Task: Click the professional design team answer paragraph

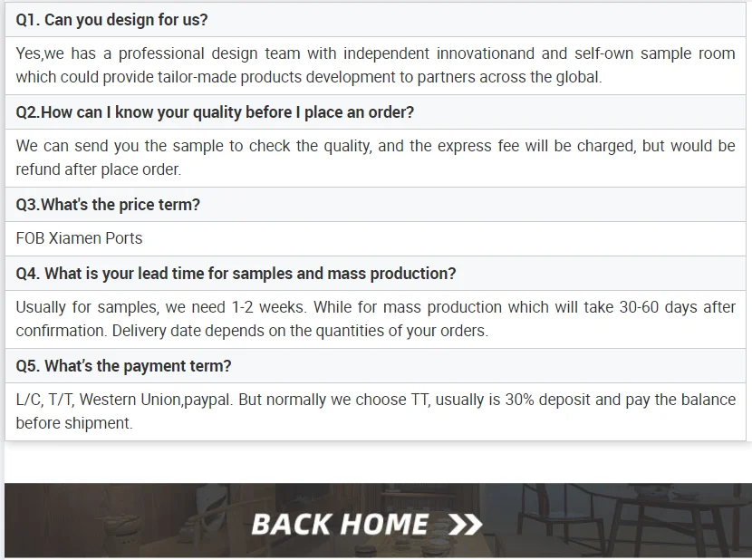Action: pos(375,65)
